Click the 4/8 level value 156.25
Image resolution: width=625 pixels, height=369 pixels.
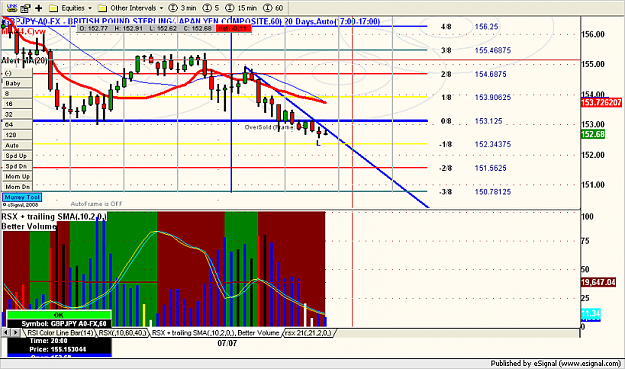486,27
